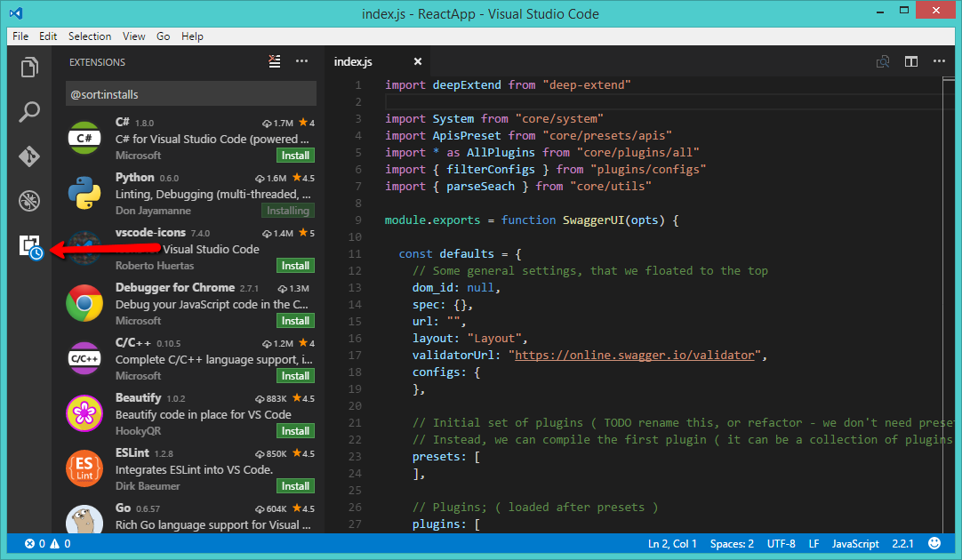Image resolution: width=962 pixels, height=560 pixels.
Task: Click the Extensions icon with clock badge
Action: pos(30,247)
